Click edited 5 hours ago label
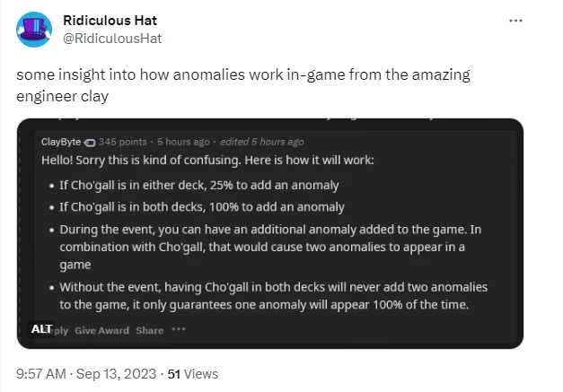 [262, 142]
